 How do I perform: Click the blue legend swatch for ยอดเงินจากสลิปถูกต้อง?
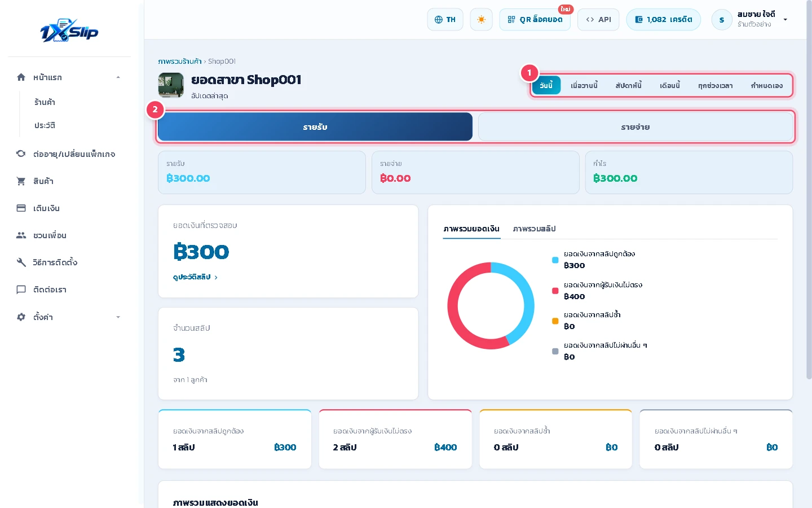[555, 260]
